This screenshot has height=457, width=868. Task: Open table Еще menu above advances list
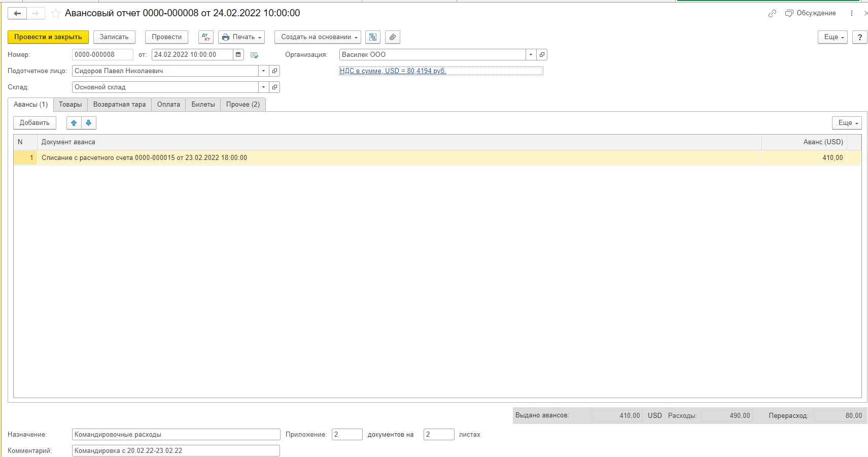point(847,123)
